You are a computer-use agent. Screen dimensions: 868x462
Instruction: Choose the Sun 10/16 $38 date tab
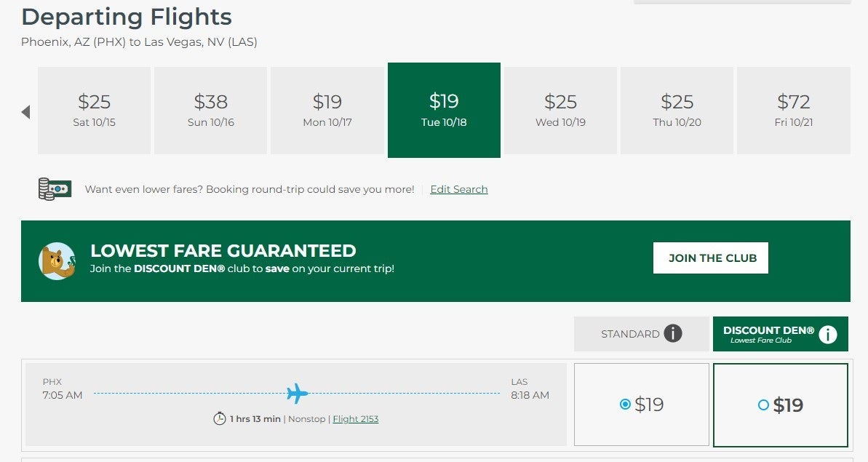coord(211,111)
